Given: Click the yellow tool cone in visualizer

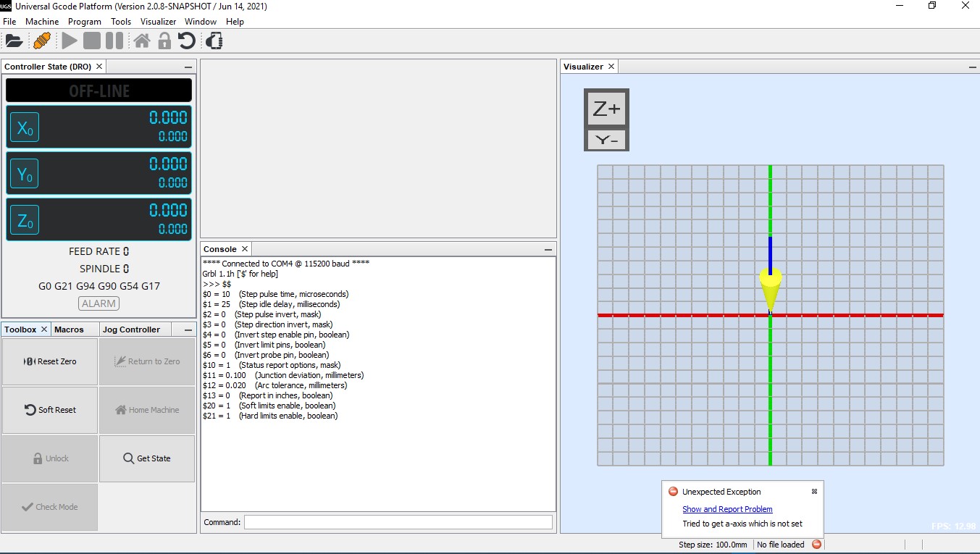Looking at the screenshot, I should point(771,289).
